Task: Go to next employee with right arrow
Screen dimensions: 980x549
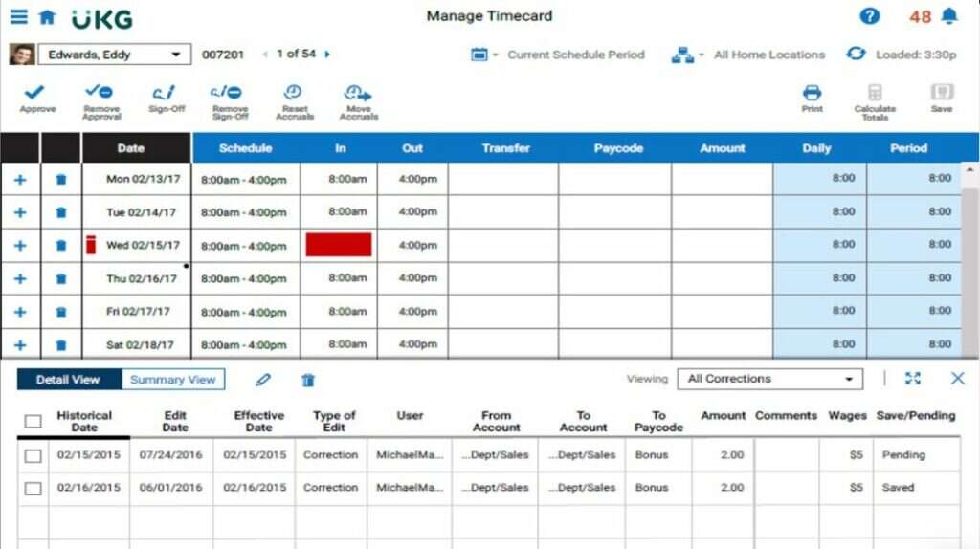Action: point(328,55)
